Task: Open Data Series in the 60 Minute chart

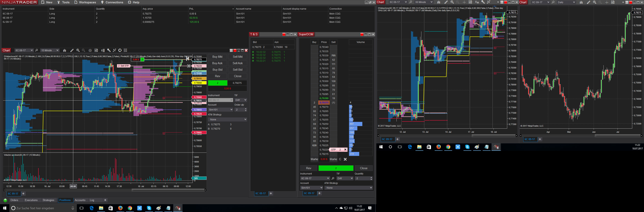Action: [x=483, y=2]
